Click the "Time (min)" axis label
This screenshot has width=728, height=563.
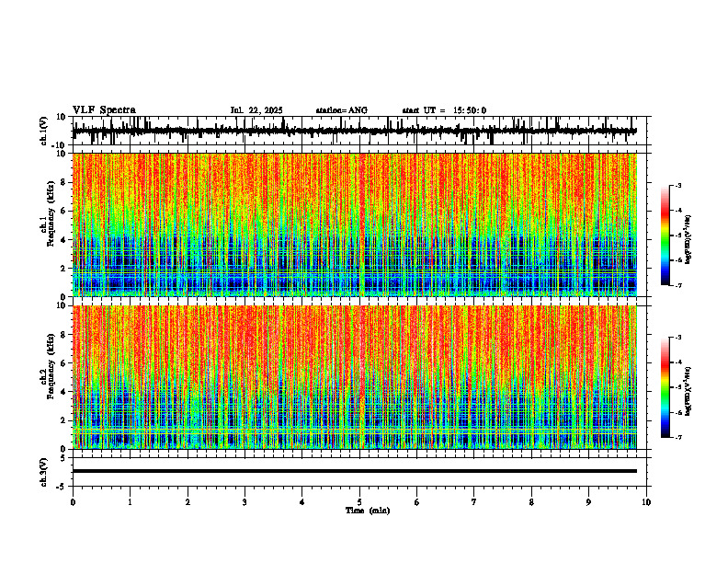click(x=368, y=511)
